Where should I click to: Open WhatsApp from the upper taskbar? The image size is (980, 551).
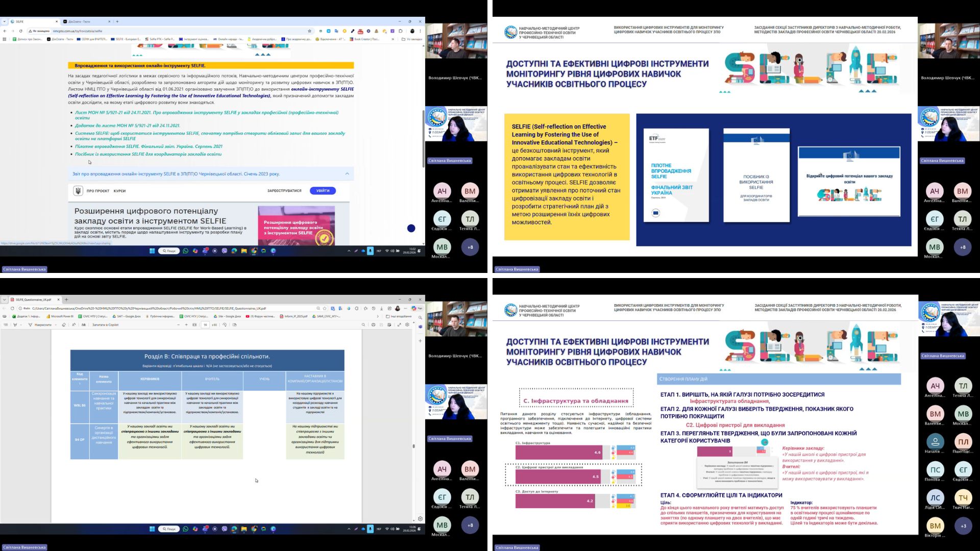click(185, 251)
